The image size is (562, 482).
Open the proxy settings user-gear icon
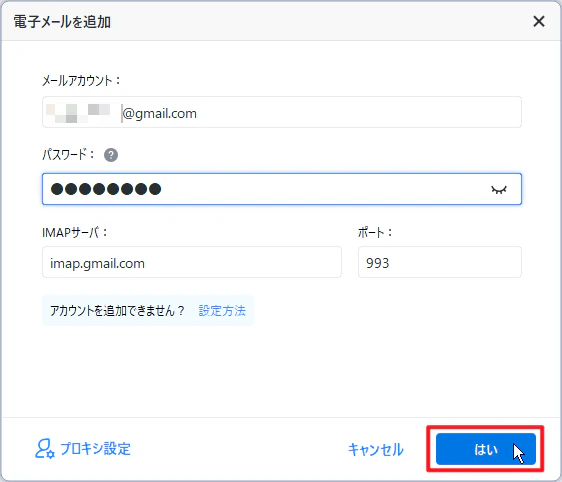[45, 449]
